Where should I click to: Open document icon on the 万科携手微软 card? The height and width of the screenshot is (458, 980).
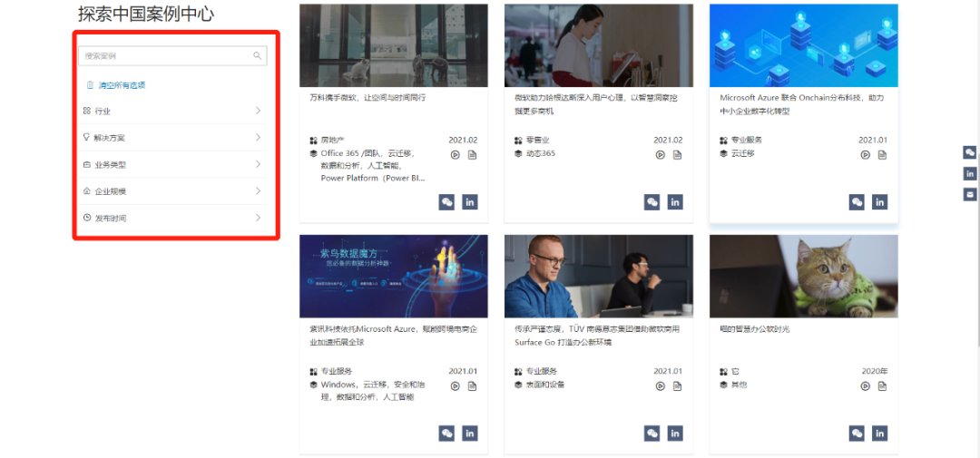click(472, 155)
